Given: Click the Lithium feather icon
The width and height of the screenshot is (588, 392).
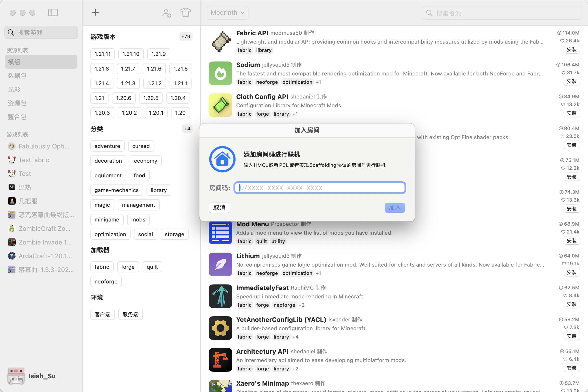Looking at the screenshot, I should [x=220, y=264].
